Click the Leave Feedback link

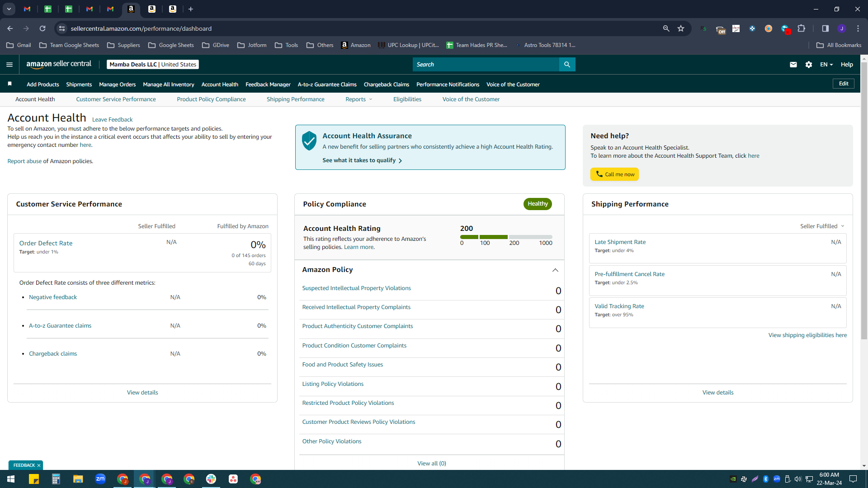[x=112, y=120]
